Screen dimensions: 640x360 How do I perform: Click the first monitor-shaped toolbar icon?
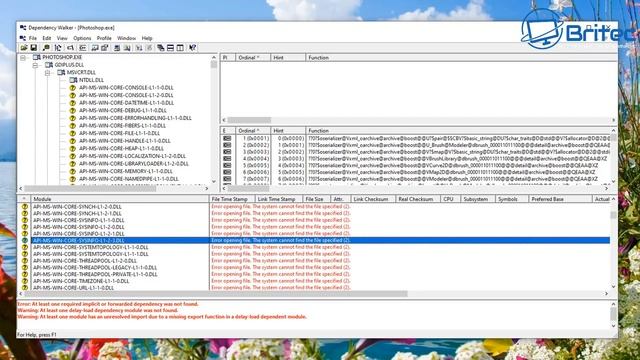click(95, 48)
